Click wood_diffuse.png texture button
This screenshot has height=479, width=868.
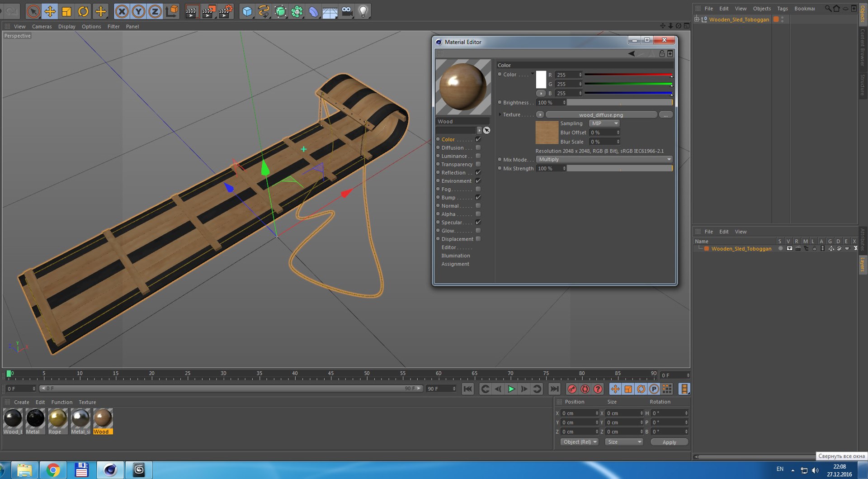click(x=601, y=115)
